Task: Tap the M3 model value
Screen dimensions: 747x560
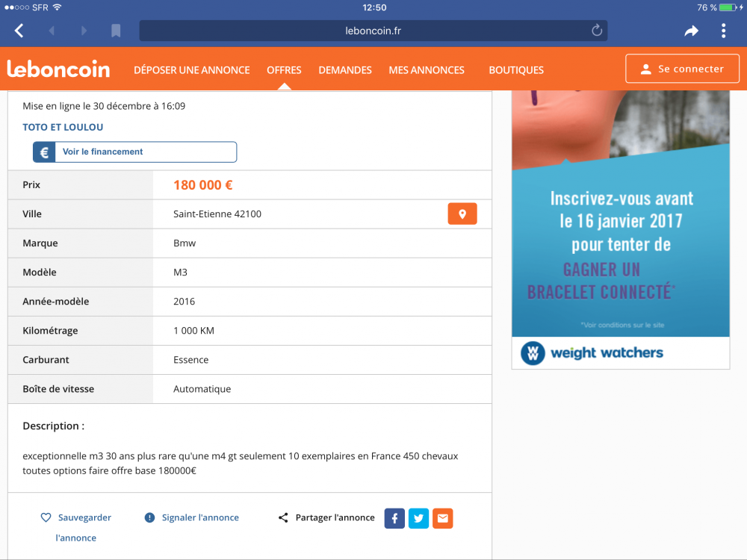Action: tap(180, 273)
